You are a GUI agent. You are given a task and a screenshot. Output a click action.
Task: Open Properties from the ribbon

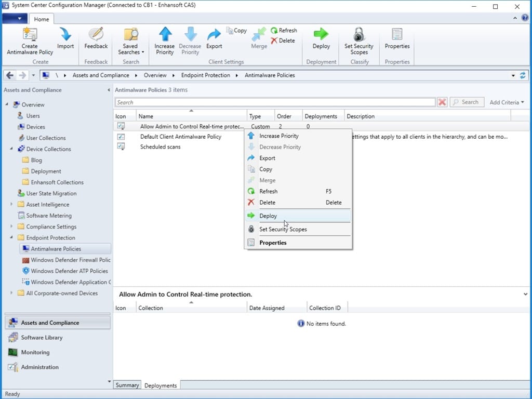point(397,38)
